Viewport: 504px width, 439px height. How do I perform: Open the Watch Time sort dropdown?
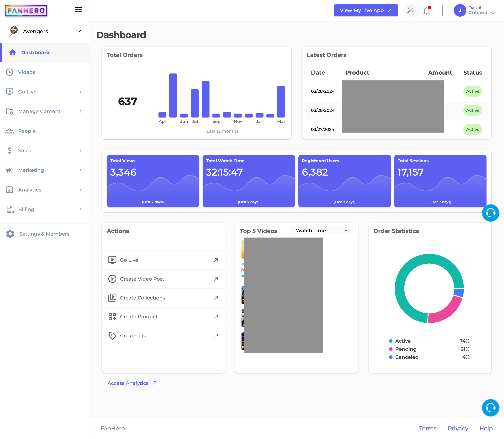pos(321,231)
